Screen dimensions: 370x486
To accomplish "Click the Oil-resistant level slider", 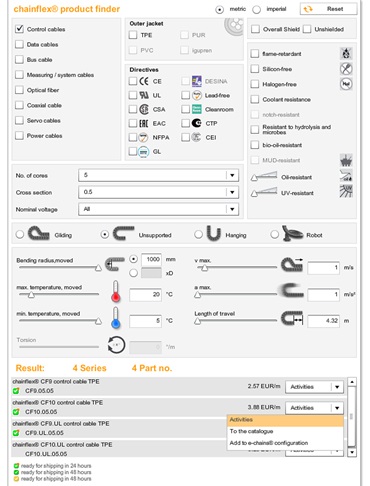I will 265,176.
